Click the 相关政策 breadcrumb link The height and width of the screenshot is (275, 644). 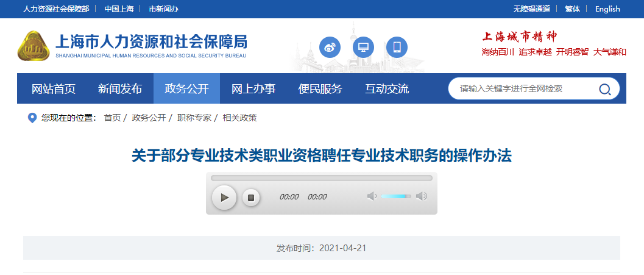click(240, 118)
